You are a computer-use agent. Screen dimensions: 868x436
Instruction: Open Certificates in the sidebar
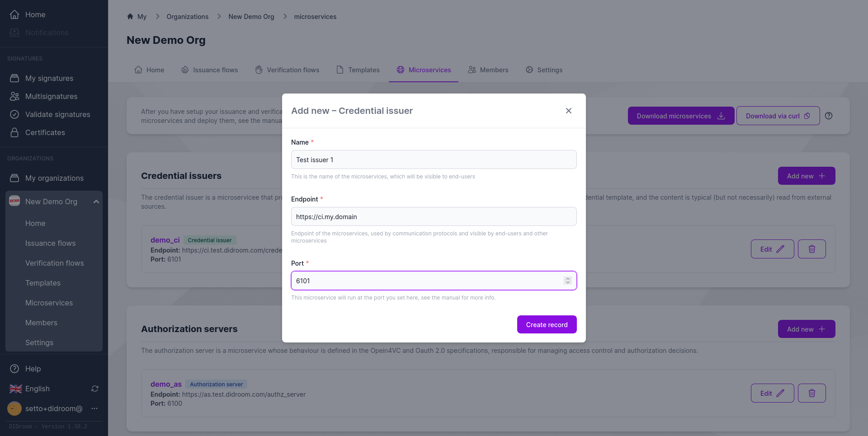click(x=45, y=132)
